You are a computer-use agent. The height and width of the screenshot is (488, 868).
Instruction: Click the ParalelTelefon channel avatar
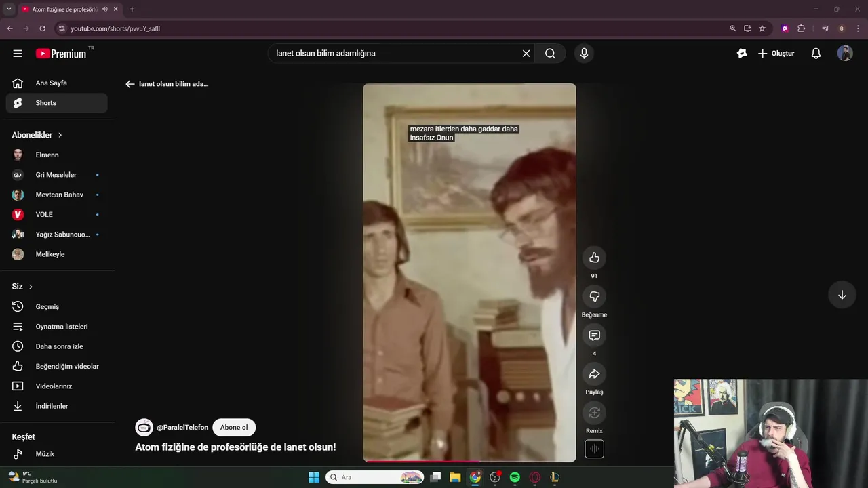tap(144, 428)
